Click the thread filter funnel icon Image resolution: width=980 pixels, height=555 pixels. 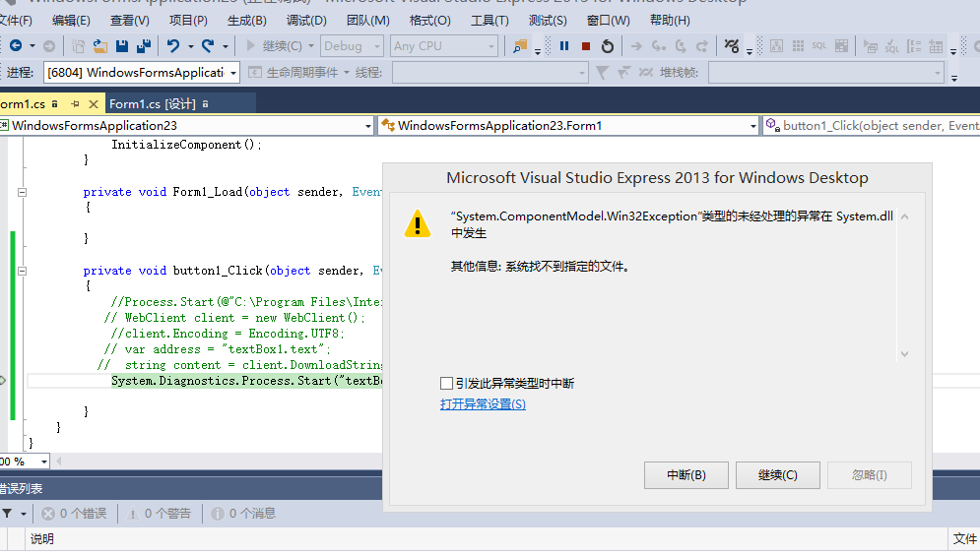pyautogui.click(x=602, y=73)
